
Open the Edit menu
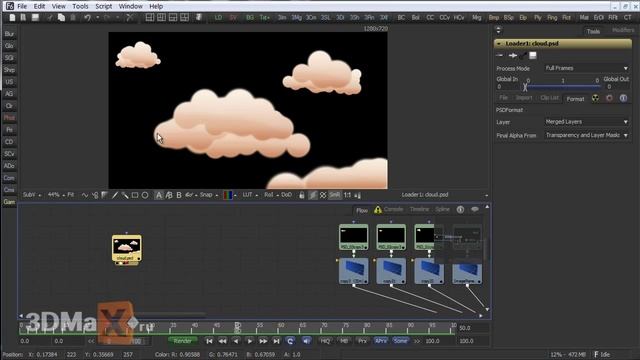39,6
